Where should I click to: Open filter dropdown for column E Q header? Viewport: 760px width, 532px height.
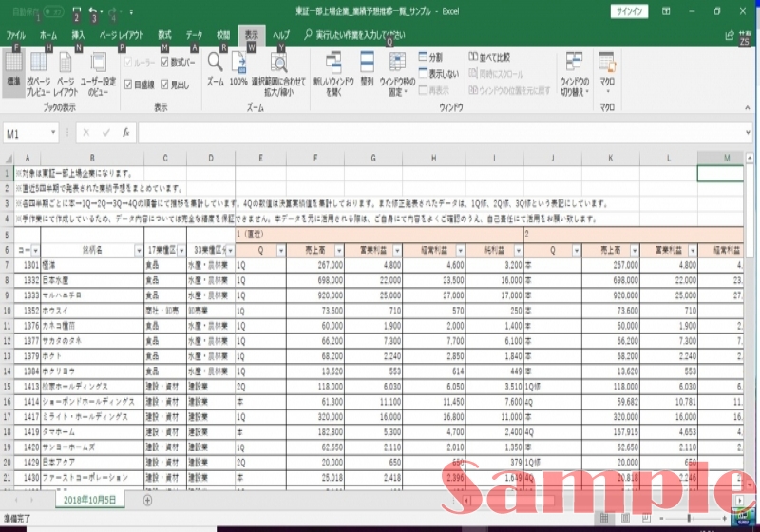[280, 251]
